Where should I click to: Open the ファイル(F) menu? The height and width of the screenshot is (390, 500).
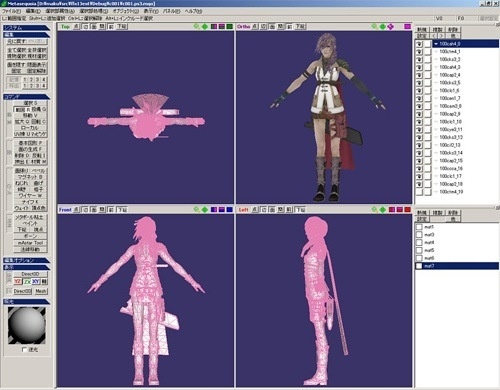pyautogui.click(x=11, y=11)
